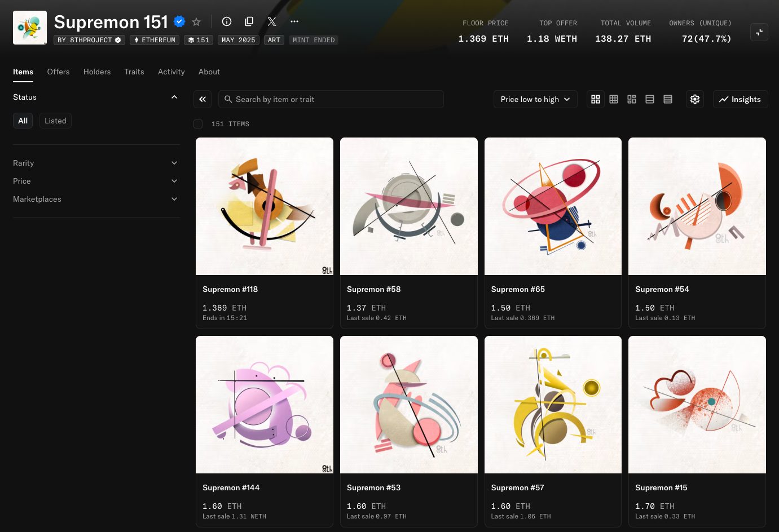Open display settings gear
The height and width of the screenshot is (532, 779).
coord(695,99)
